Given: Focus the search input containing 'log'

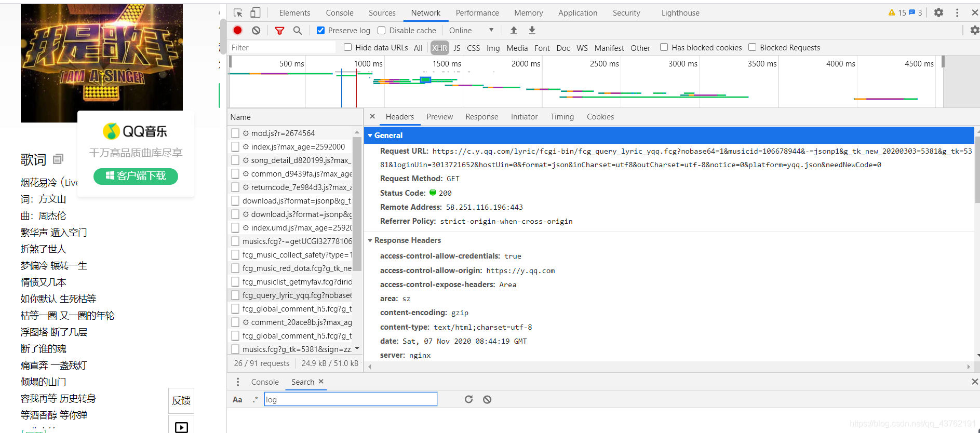Looking at the screenshot, I should tap(351, 399).
